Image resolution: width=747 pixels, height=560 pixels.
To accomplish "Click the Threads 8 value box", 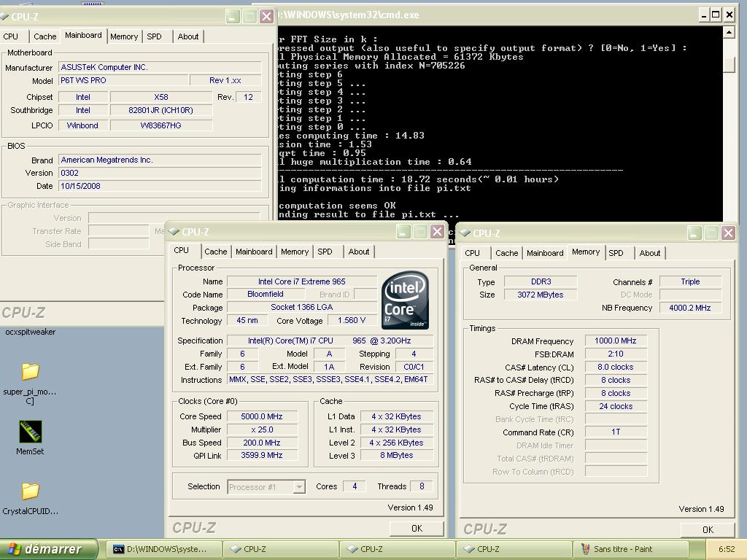I will tap(421, 486).
